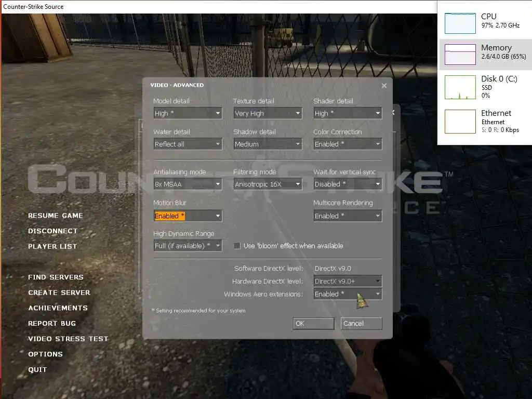Viewport: 532px width, 399px height.
Task: Click the 'DirectX v9.0' value text
Action: (x=332, y=269)
